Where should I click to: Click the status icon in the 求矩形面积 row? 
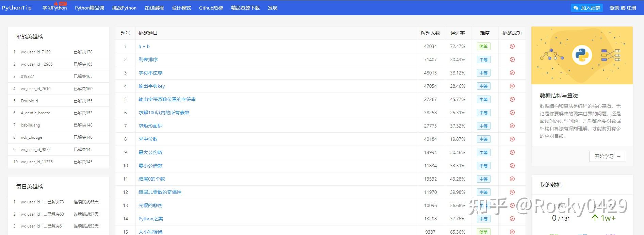pos(512,126)
